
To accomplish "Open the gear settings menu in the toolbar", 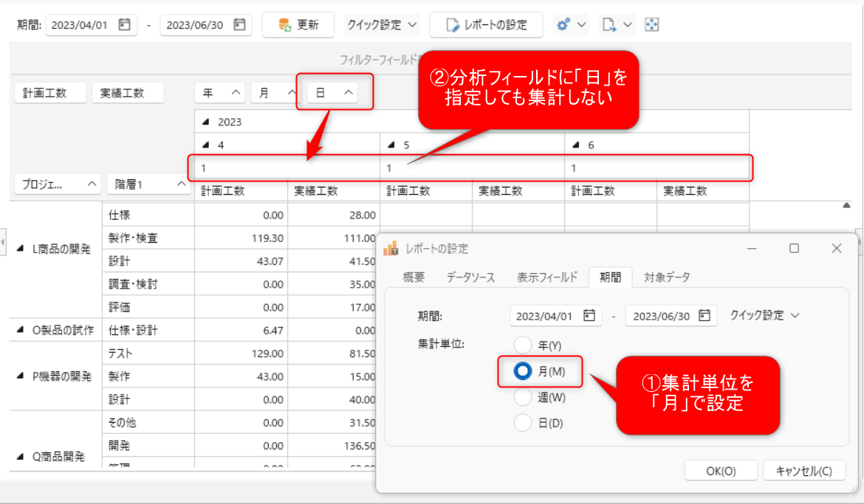I will point(571,24).
